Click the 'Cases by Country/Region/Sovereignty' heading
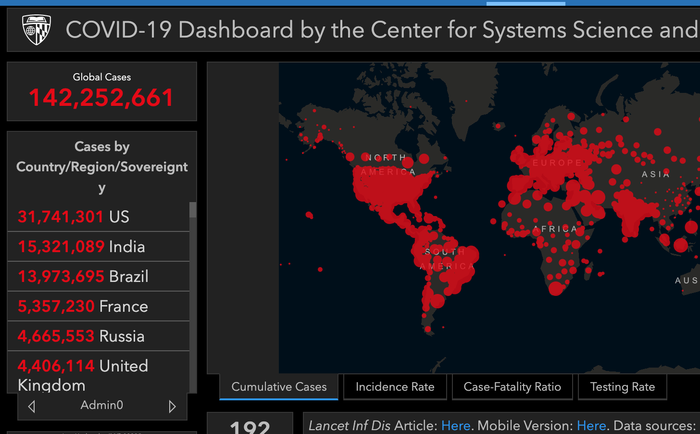The width and height of the screenshot is (700, 434). (x=102, y=167)
